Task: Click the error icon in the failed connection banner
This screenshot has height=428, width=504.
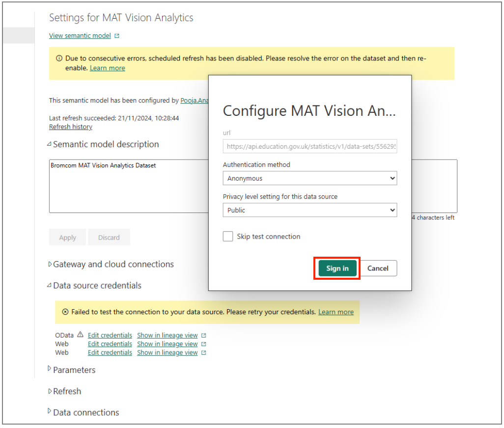Action: (x=65, y=312)
